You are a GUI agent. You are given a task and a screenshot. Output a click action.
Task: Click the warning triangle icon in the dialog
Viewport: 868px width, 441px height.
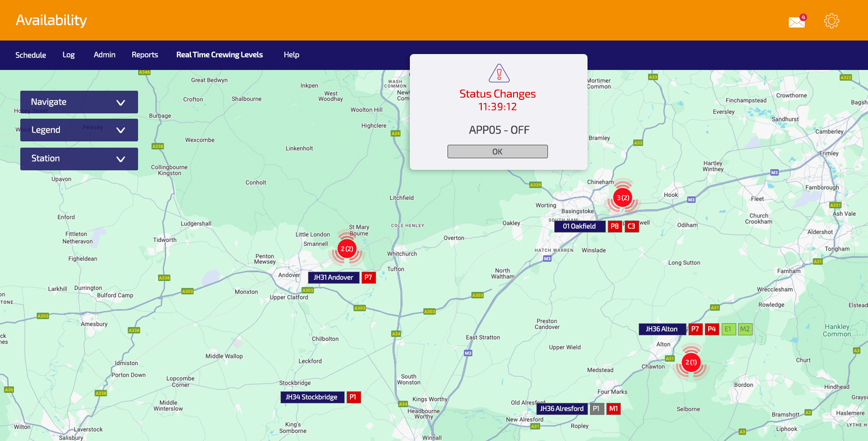(x=499, y=73)
